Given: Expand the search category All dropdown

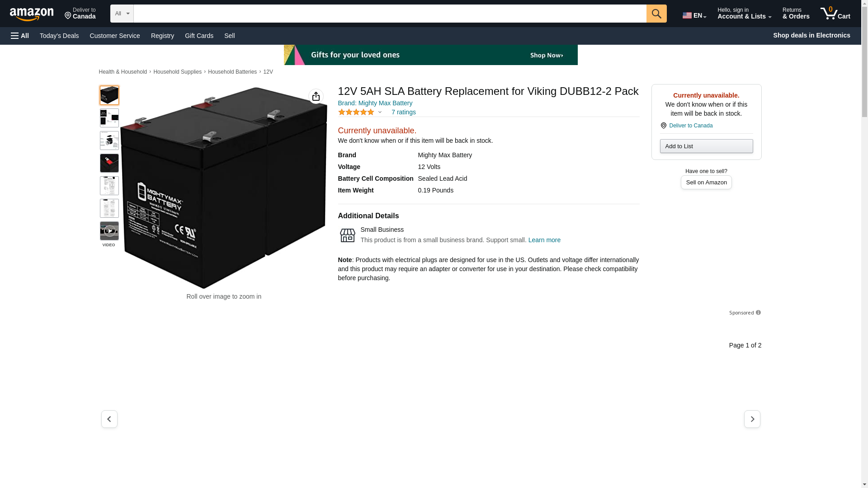Looking at the screenshot, I should pyautogui.click(x=122, y=14).
